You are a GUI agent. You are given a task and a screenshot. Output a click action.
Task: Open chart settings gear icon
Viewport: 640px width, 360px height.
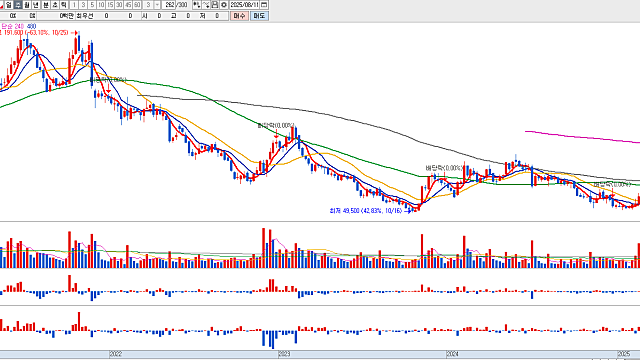click(224, 5)
